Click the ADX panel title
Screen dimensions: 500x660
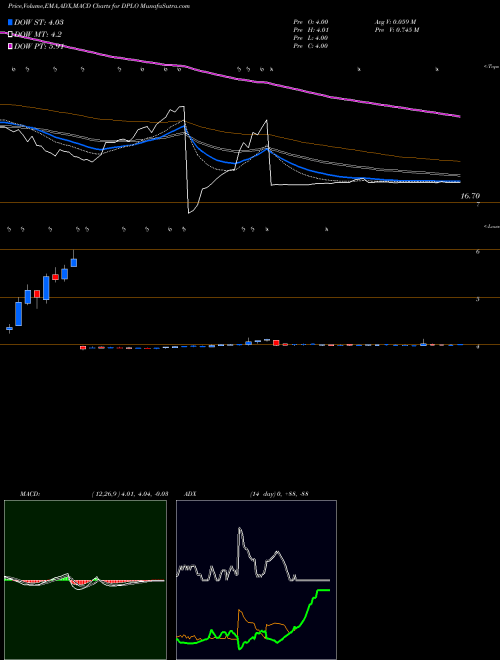(x=189, y=494)
